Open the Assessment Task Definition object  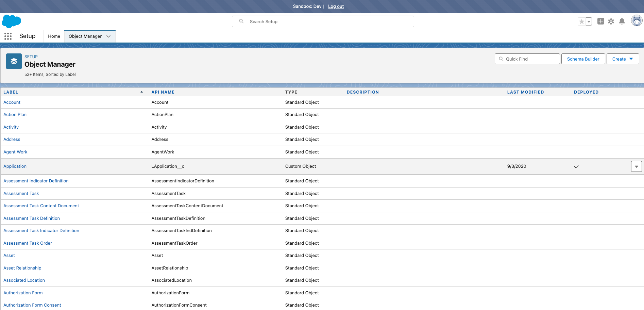[32, 218]
